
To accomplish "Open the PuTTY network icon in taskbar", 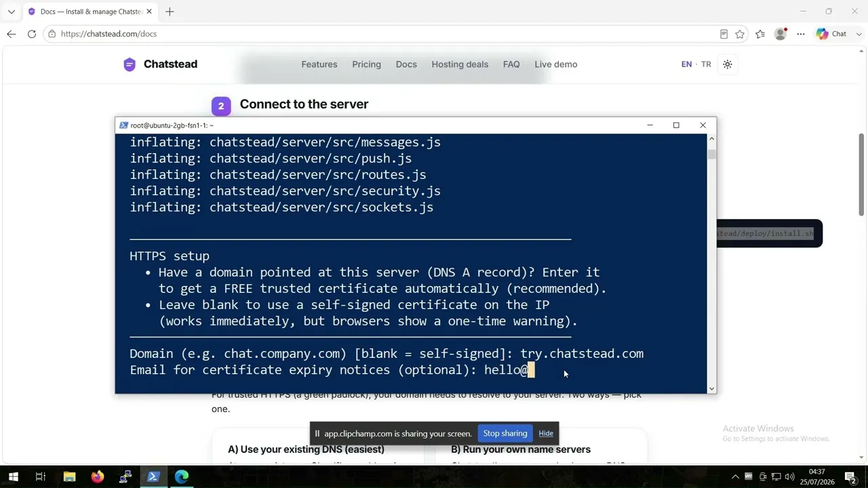I will (125, 476).
